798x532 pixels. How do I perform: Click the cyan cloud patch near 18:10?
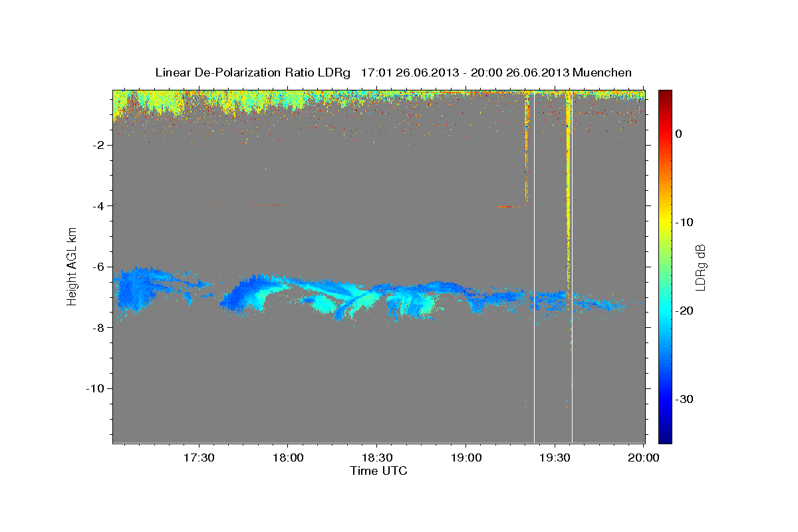pyautogui.click(x=325, y=305)
